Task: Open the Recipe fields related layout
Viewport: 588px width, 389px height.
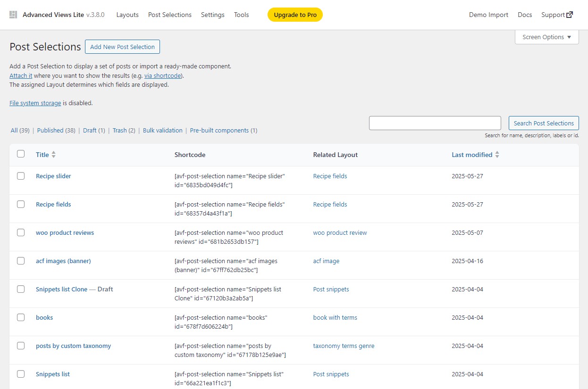Action: 330,204
